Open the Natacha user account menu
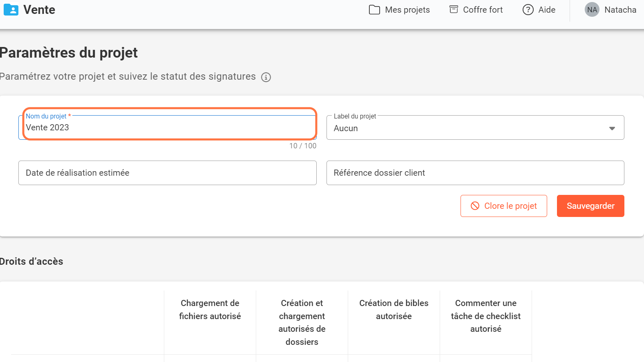This screenshot has width=644, height=362. click(x=620, y=10)
